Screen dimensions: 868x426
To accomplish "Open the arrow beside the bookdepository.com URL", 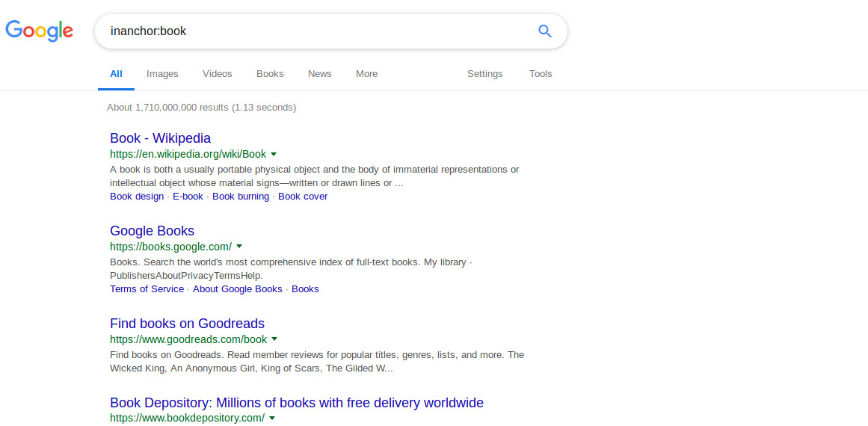I will tap(272, 418).
